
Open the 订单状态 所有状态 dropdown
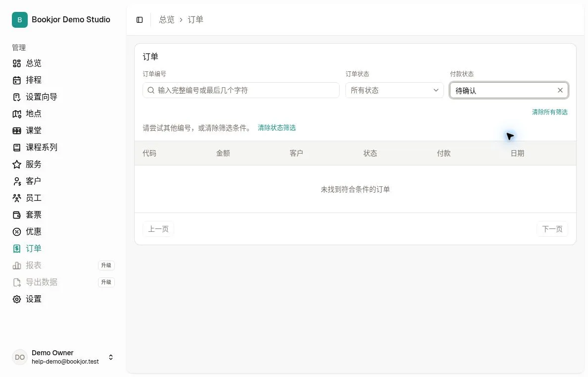pyautogui.click(x=394, y=91)
